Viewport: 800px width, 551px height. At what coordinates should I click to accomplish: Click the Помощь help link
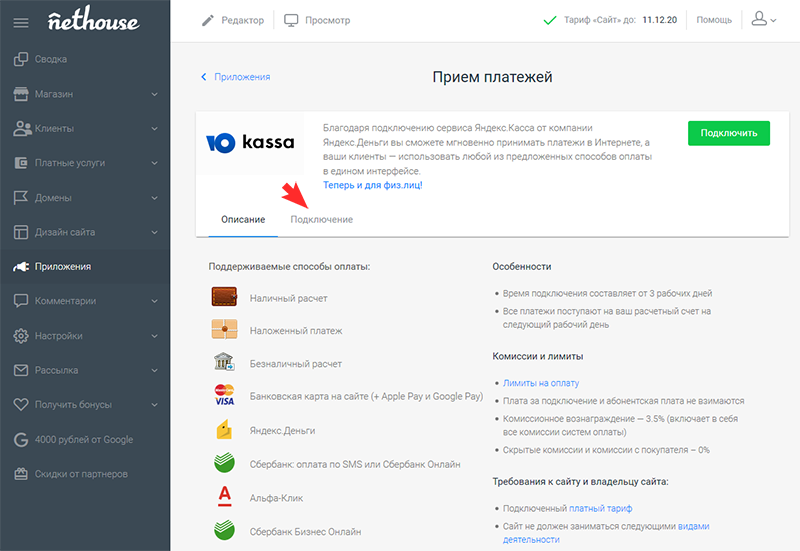[714, 20]
